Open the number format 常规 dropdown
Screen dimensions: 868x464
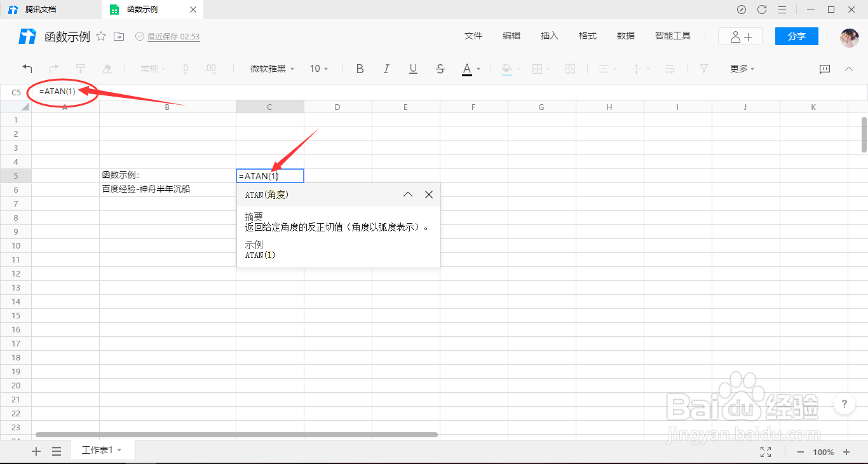pos(153,69)
